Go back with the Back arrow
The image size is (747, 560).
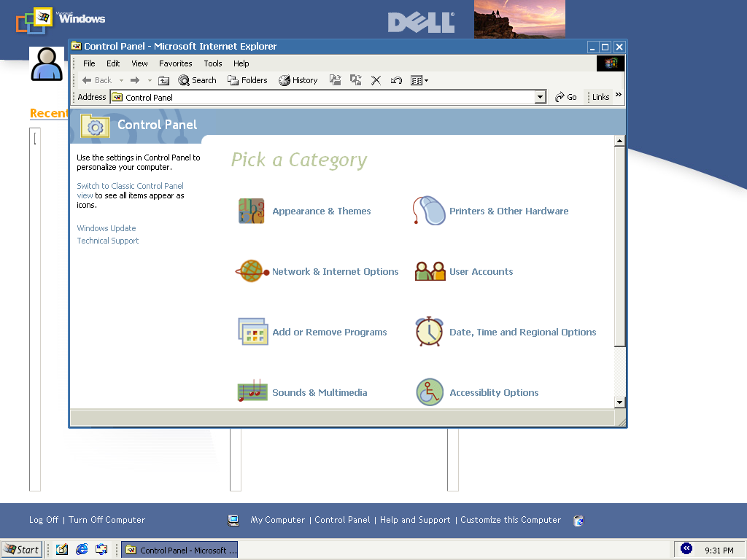[x=97, y=80]
